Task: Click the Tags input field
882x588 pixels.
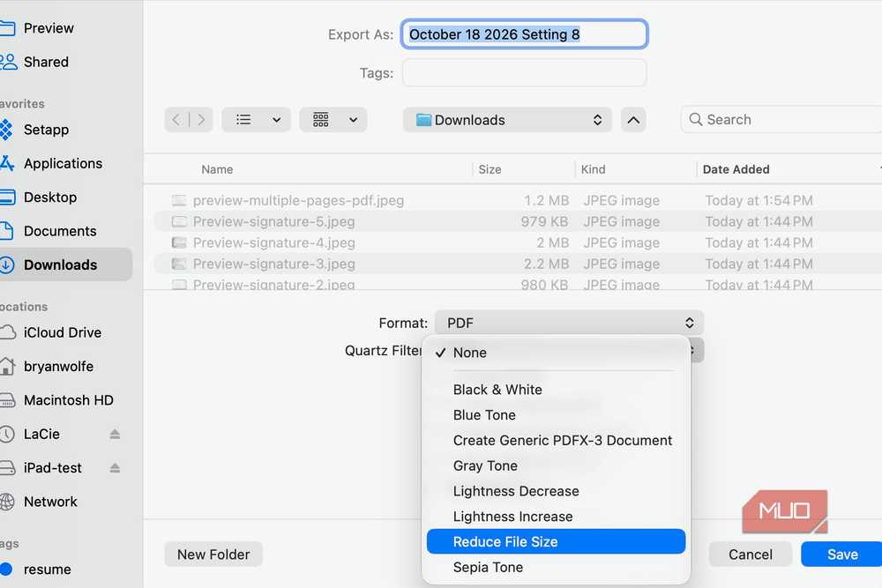Action: tap(524, 73)
